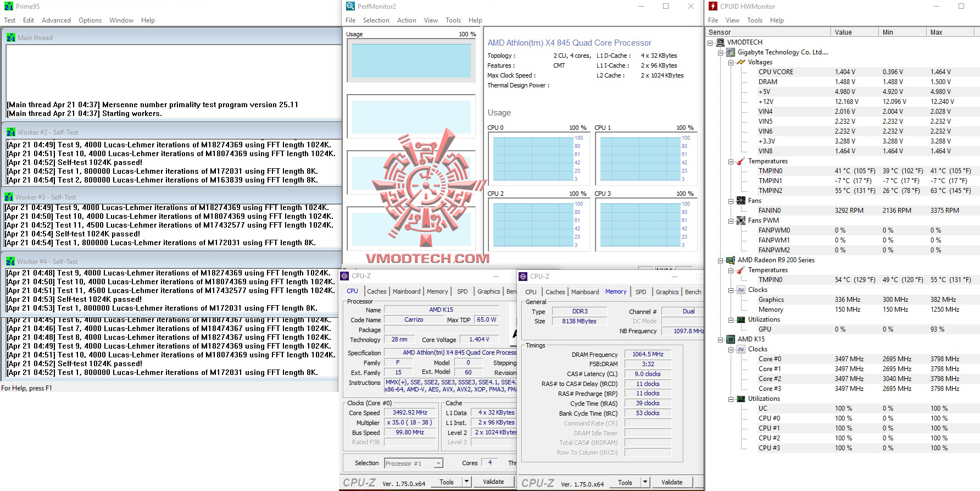The width and height of the screenshot is (980, 491).
Task: Click Tools button in right CPU-Z window
Action: tap(625, 482)
